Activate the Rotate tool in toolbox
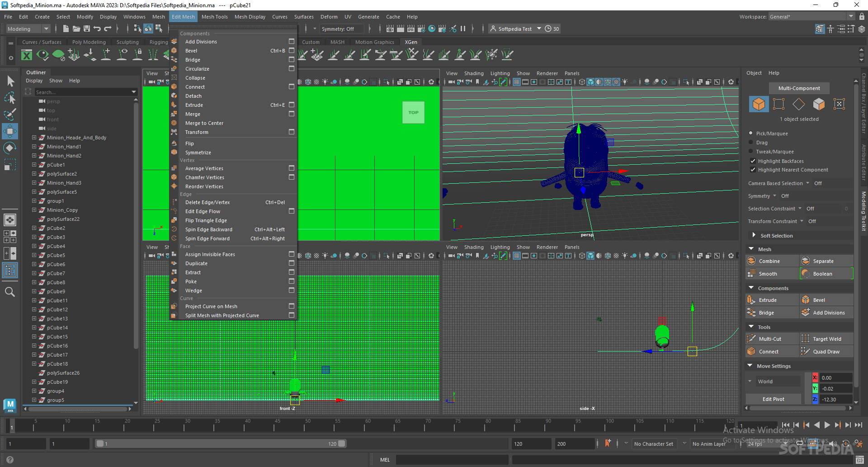This screenshot has height=467, width=868. [x=10, y=148]
